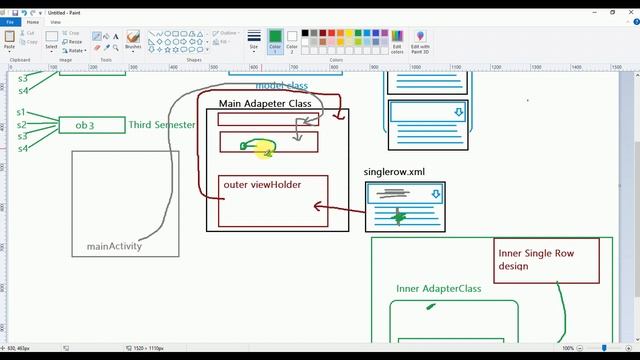Switch to the View ribbon tab
The width and height of the screenshot is (640, 360).
point(56,22)
